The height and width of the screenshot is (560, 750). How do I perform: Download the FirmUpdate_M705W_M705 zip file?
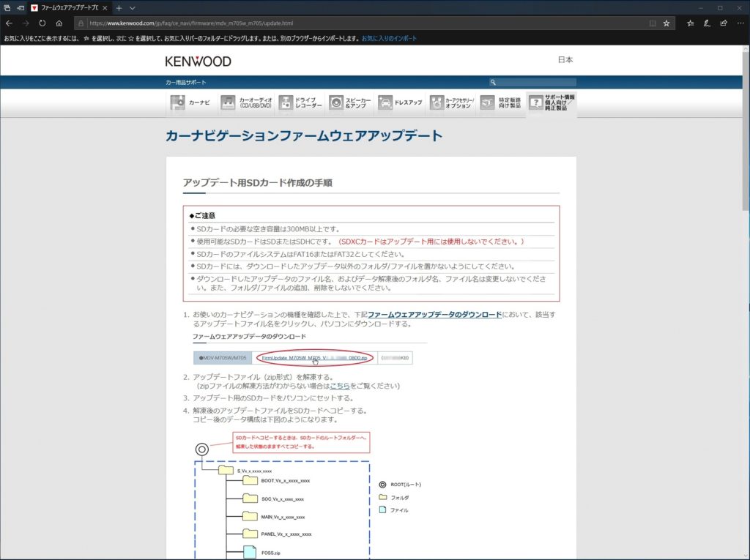click(314, 358)
